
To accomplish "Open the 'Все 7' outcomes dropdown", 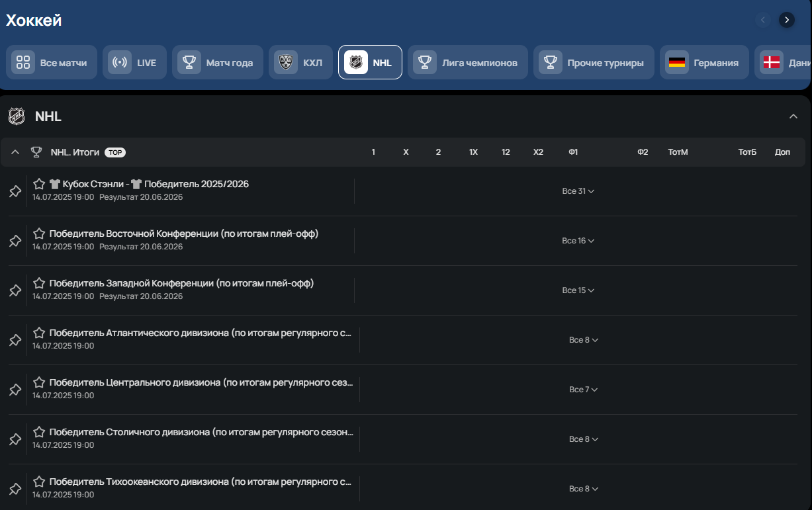I will tap(584, 390).
